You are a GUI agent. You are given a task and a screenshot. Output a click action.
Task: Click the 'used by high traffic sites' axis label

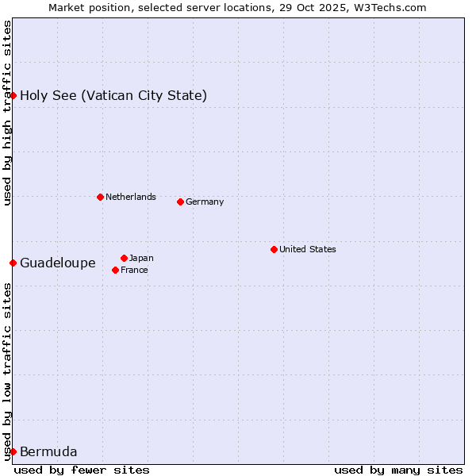[7, 113]
